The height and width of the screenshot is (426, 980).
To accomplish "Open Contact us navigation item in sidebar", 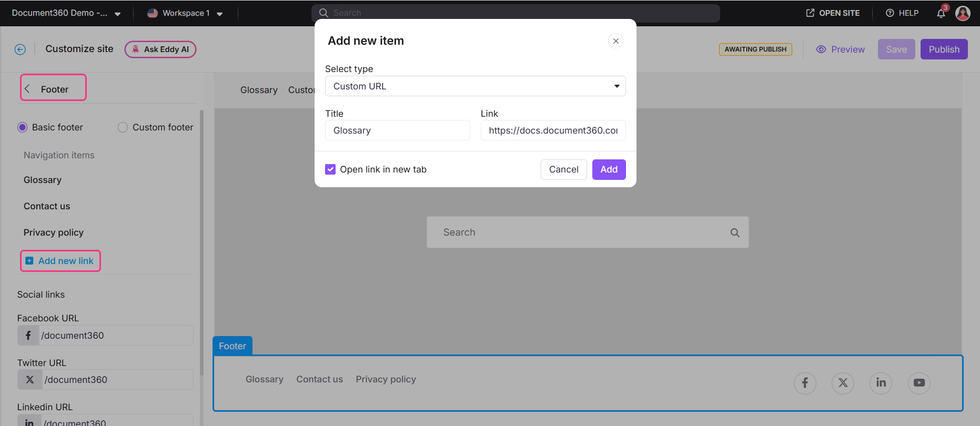I will point(47,206).
